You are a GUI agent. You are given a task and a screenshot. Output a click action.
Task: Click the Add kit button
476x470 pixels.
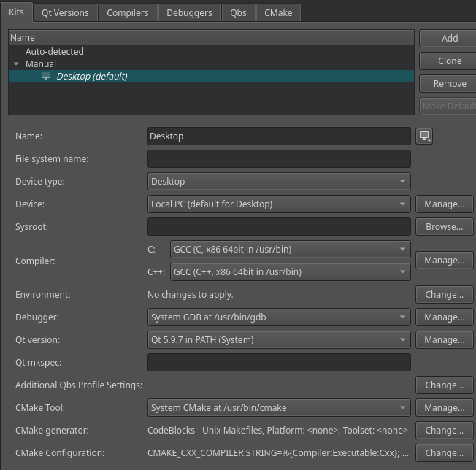(449, 38)
